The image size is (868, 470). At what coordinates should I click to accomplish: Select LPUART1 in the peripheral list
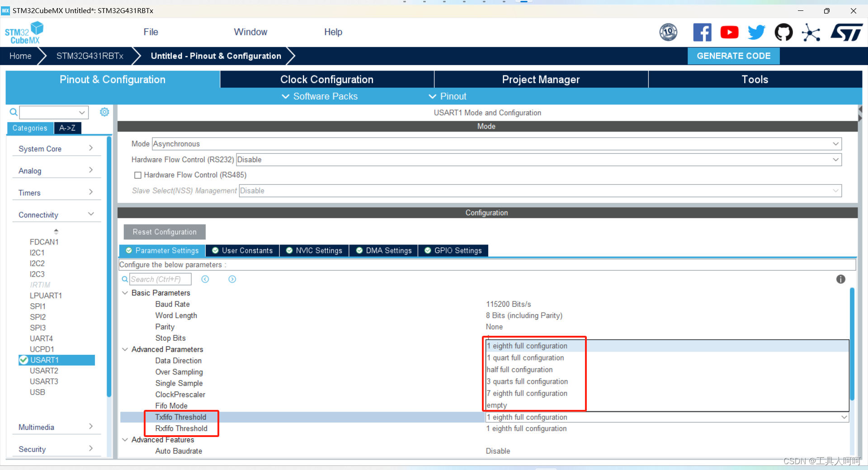46,296
